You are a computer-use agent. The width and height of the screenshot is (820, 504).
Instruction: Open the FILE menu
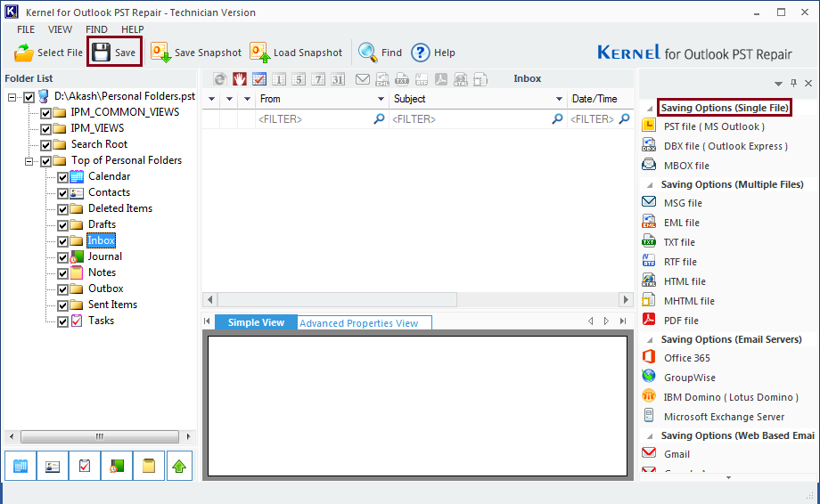26,29
